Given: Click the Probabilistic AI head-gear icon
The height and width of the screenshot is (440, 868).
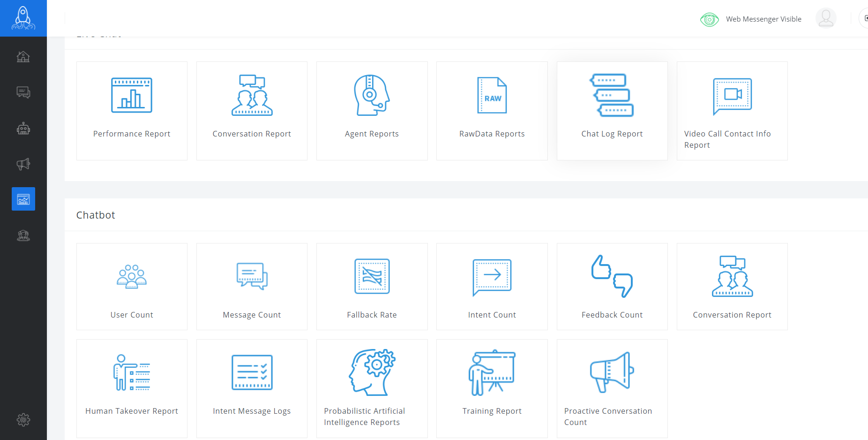Looking at the screenshot, I should tap(372, 372).
